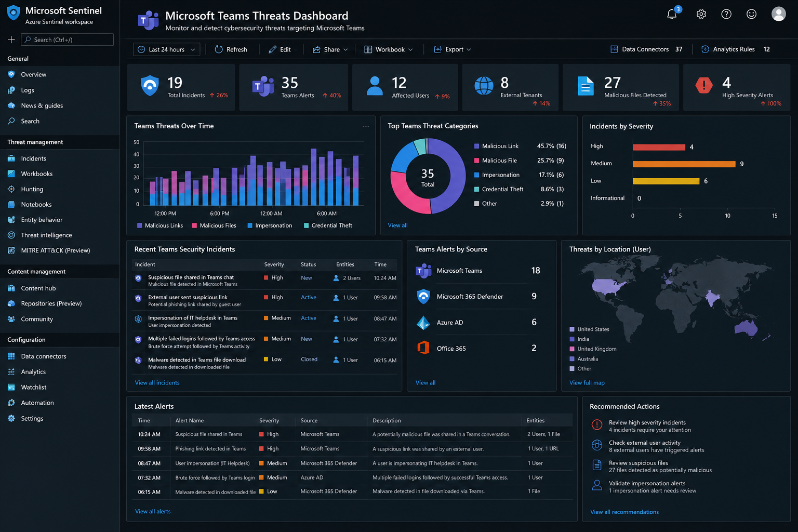Image resolution: width=798 pixels, height=532 pixels.
Task: Open the View all link under threat categories
Action: pos(397,225)
